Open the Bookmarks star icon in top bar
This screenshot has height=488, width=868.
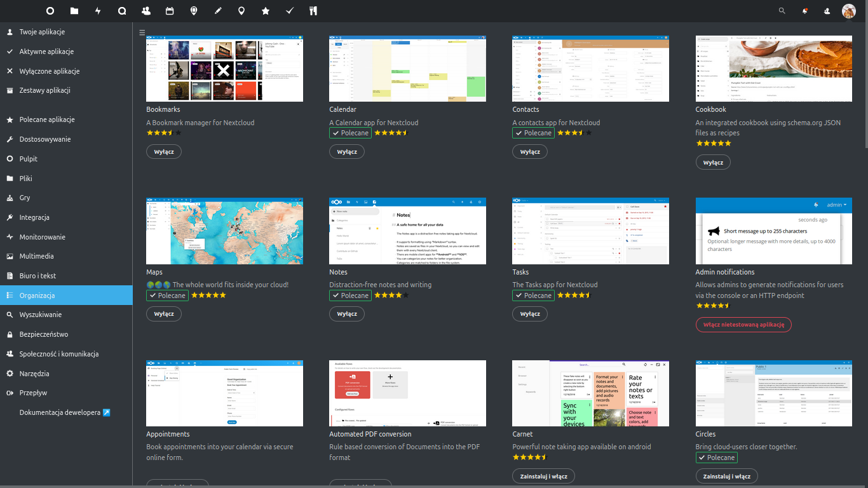coord(266,11)
